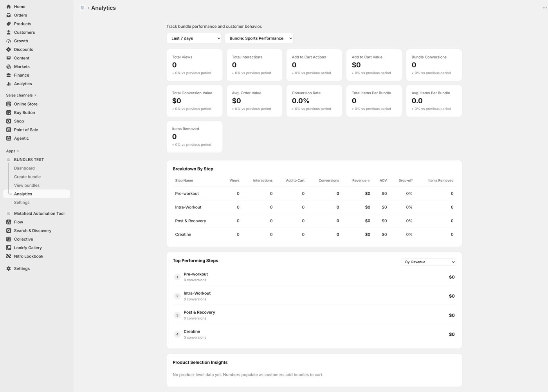The image size is (548, 392).
Task: Expand the Apps section chevron
Action: (x=18, y=151)
